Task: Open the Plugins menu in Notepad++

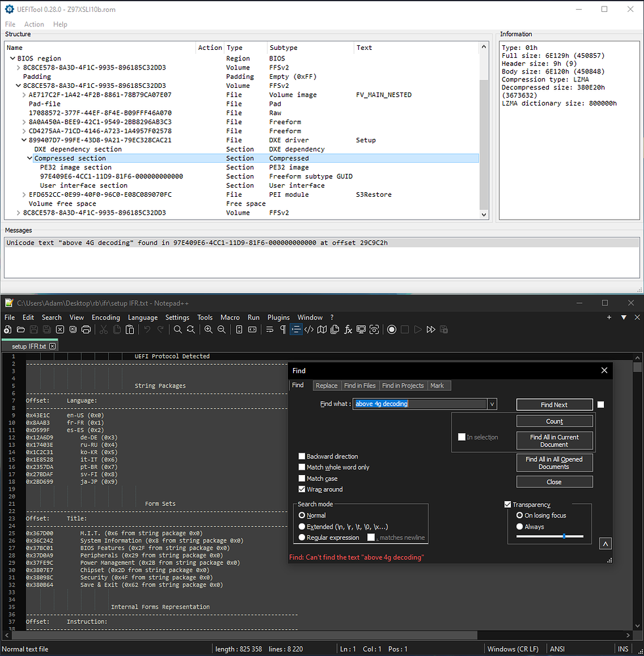Action: (x=279, y=318)
